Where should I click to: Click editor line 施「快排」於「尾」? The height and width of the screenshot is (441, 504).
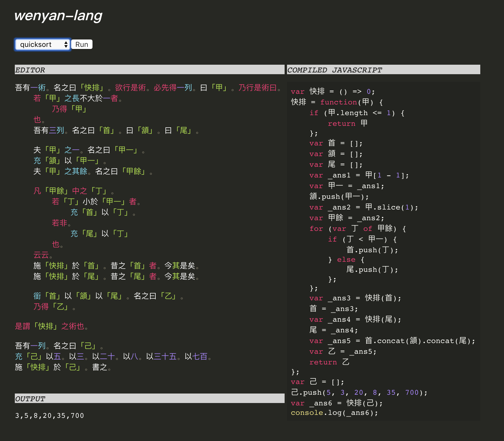[116, 277]
